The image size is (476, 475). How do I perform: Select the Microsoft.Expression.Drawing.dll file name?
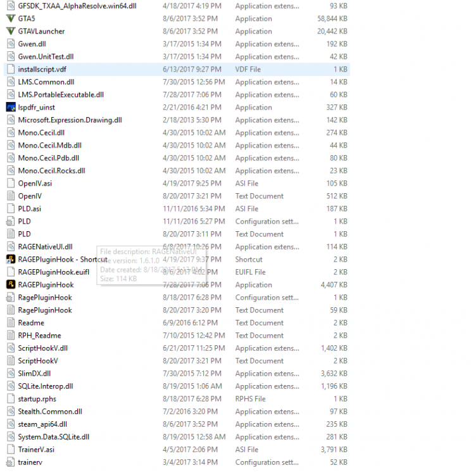pyautogui.click(x=70, y=120)
